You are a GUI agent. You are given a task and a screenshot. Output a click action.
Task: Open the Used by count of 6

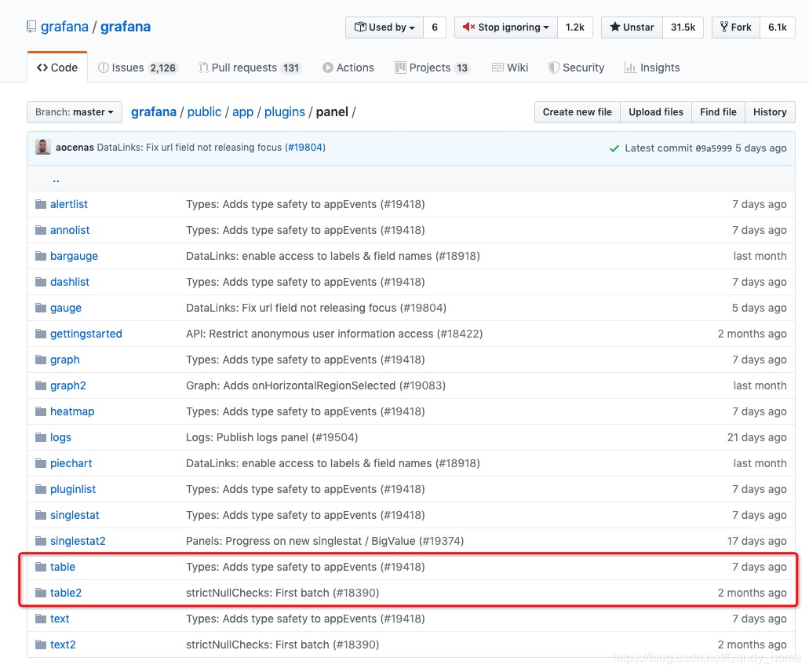click(x=435, y=27)
